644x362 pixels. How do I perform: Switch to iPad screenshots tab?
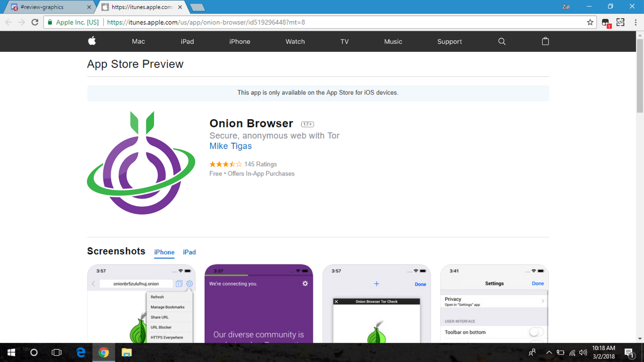tap(189, 252)
